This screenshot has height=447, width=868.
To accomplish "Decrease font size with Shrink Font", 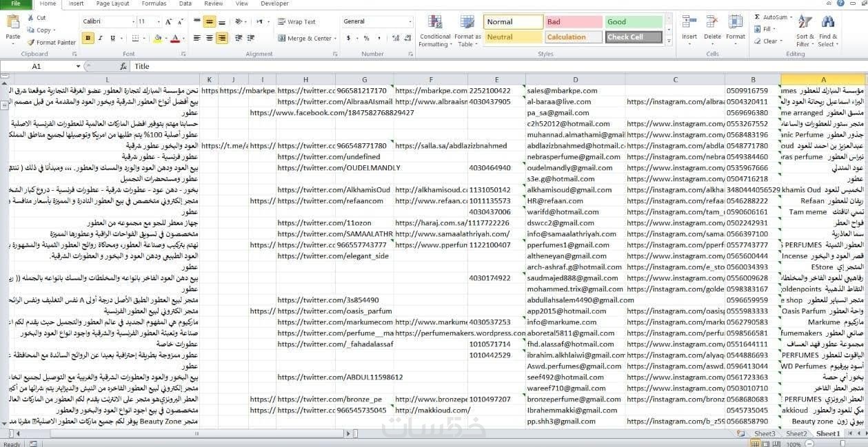I will (180, 22).
